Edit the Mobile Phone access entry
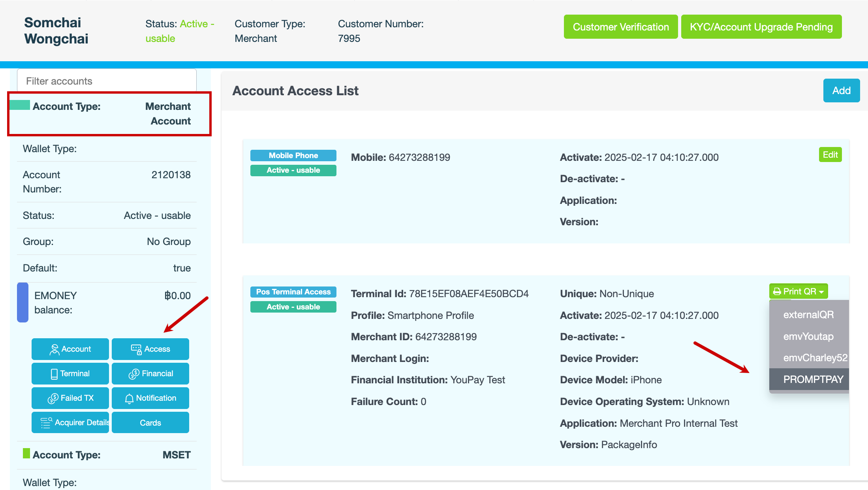The height and width of the screenshot is (490, 868). (x=830, y=155)
